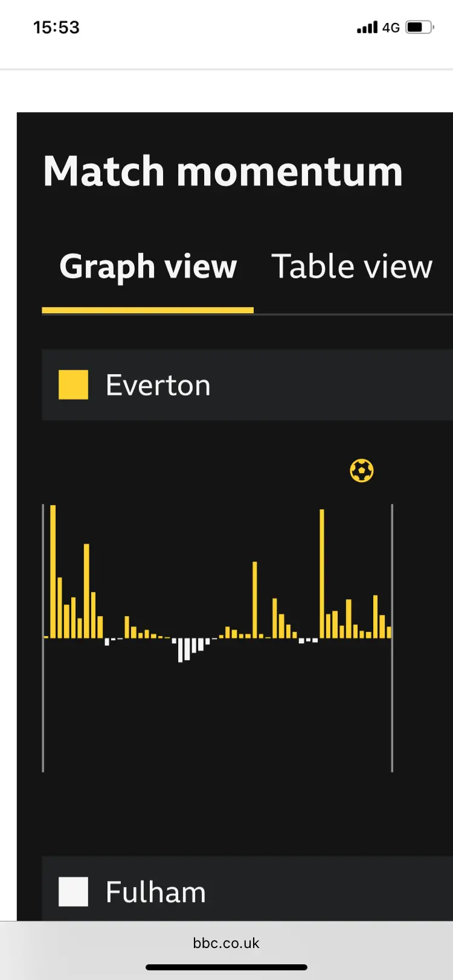
Task: Click the Fulham legend label
Action: [156, 892]
